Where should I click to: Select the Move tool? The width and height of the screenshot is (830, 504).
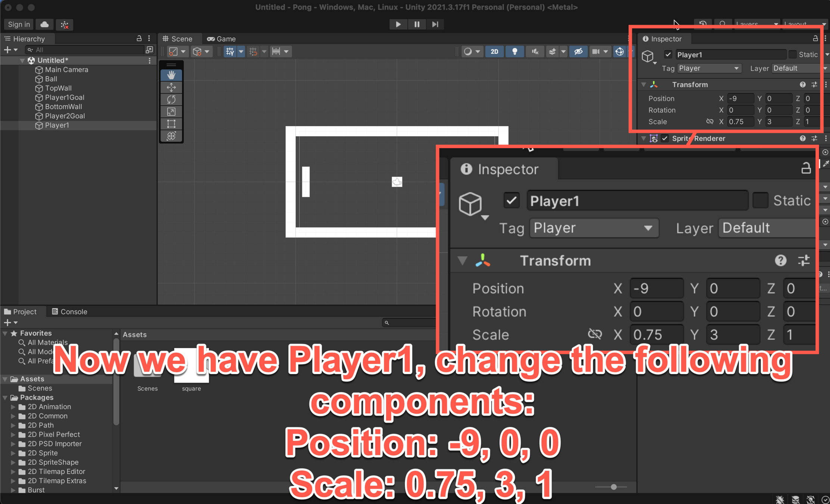click(171, 87)
